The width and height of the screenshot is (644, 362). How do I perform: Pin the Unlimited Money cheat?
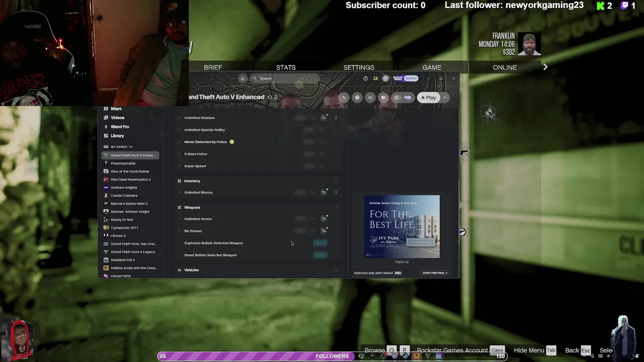pos(336,192)
